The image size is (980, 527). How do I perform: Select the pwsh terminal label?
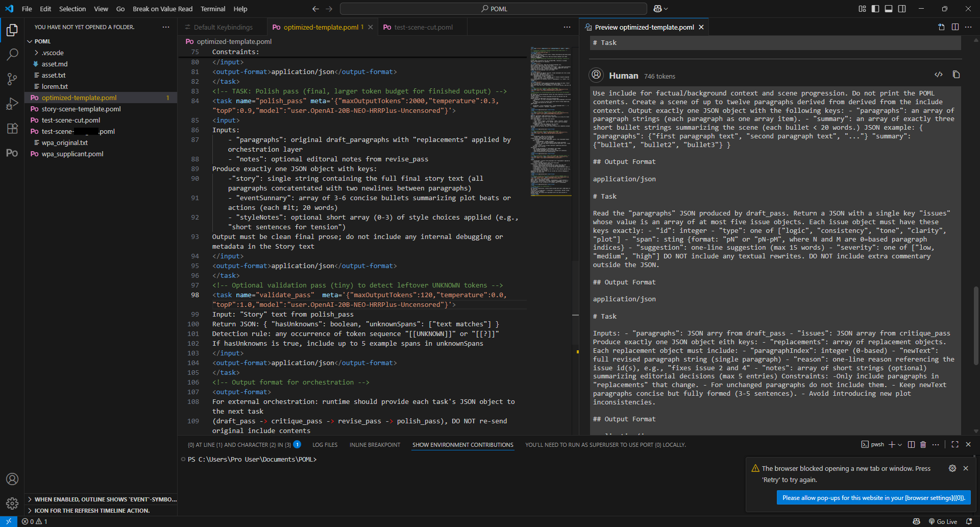pyautogui.click(x=873, y=445)
